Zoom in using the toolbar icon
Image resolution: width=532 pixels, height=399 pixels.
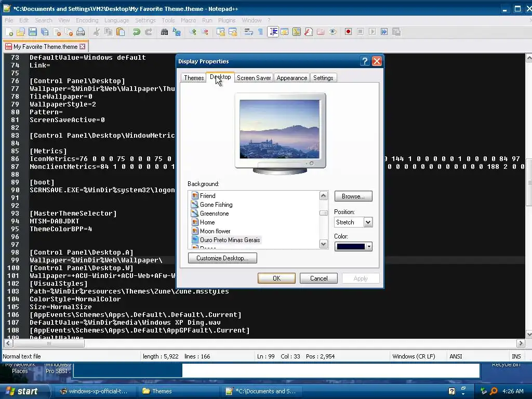193,32
